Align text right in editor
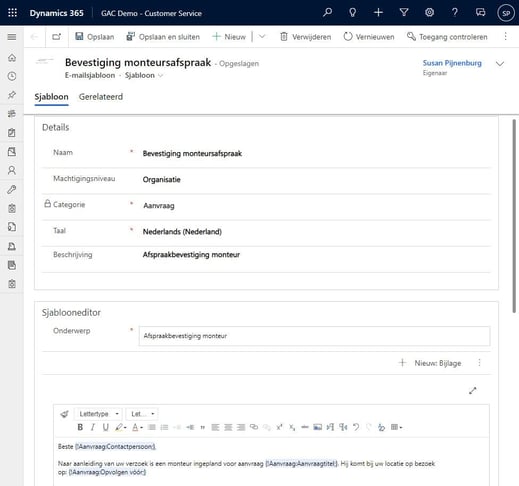 241,427
